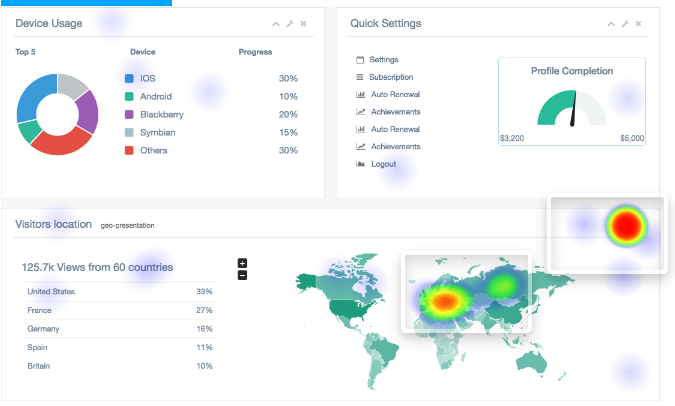Image resolution: width=675 pixels, height=406 pixels.
Task: Click the Symbian device label
Action: tap(158, 133)
